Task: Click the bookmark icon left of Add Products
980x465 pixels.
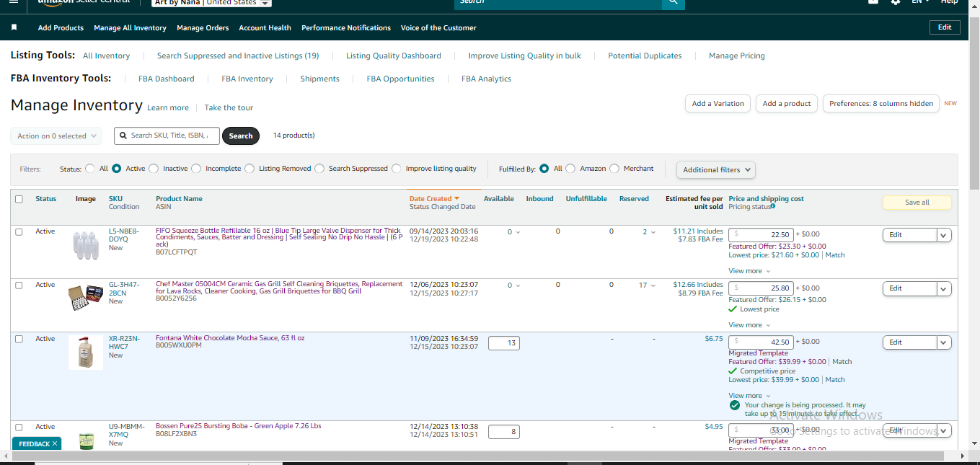Action: (14, 27)
